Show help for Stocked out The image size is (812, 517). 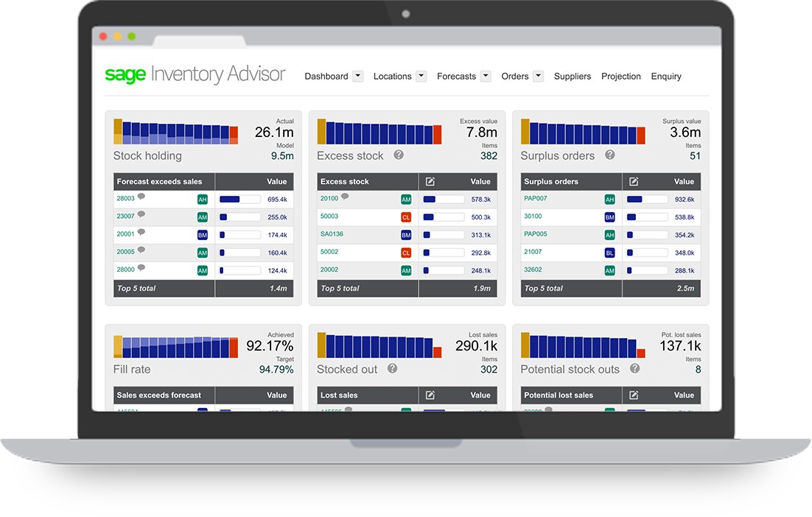[x=393, y=368]
